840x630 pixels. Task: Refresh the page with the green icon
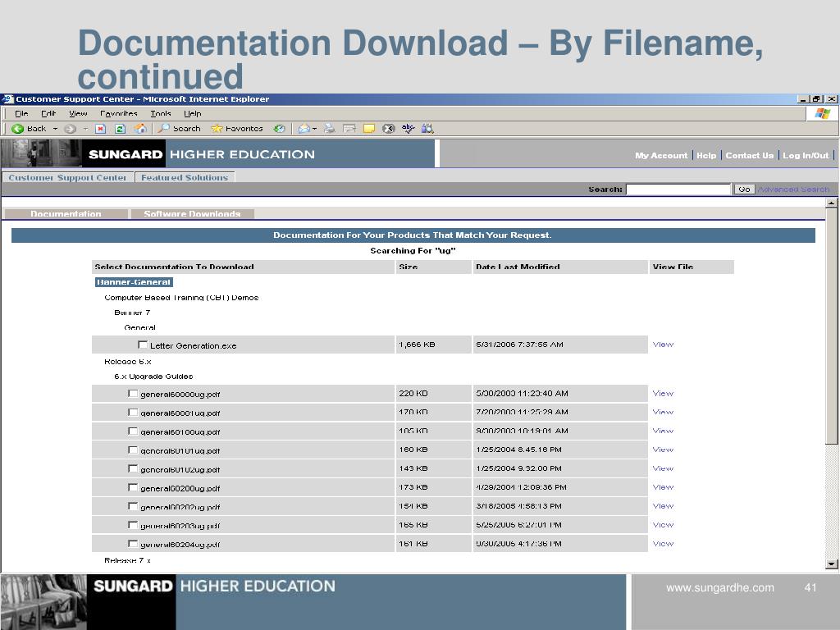(x=120, y=129)
